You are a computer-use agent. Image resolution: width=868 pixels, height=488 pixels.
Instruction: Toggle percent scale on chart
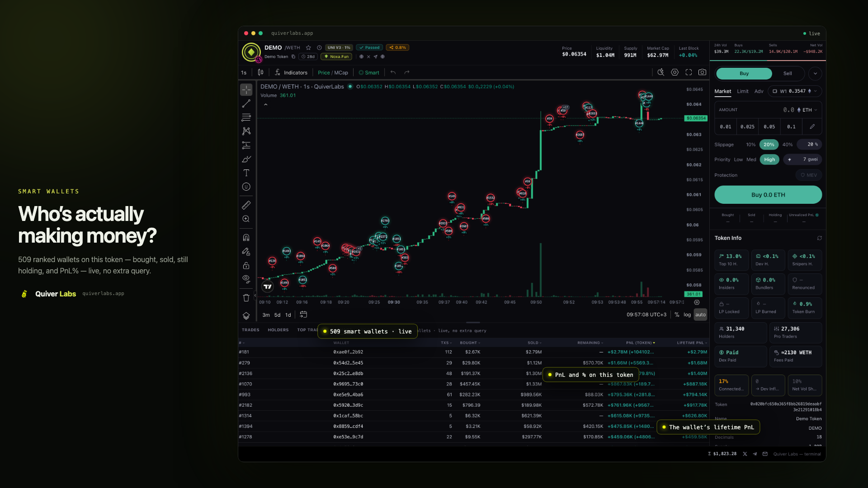(677, 314)
